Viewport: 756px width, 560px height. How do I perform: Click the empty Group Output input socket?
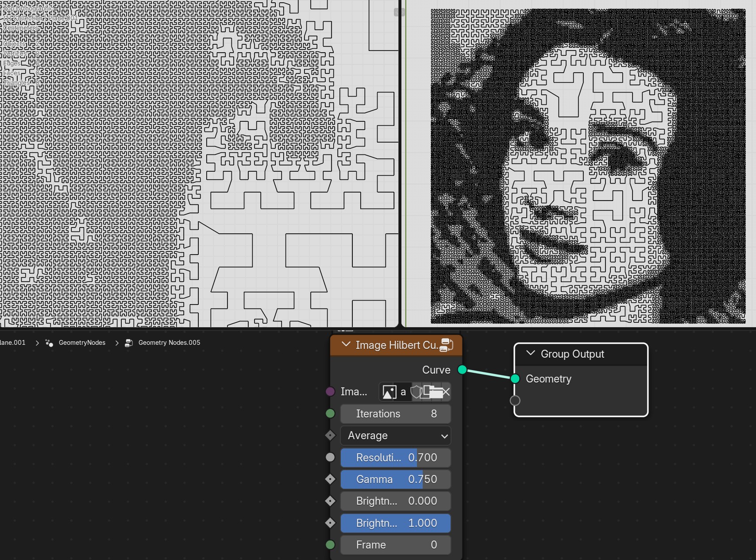[x=515, y=401]
